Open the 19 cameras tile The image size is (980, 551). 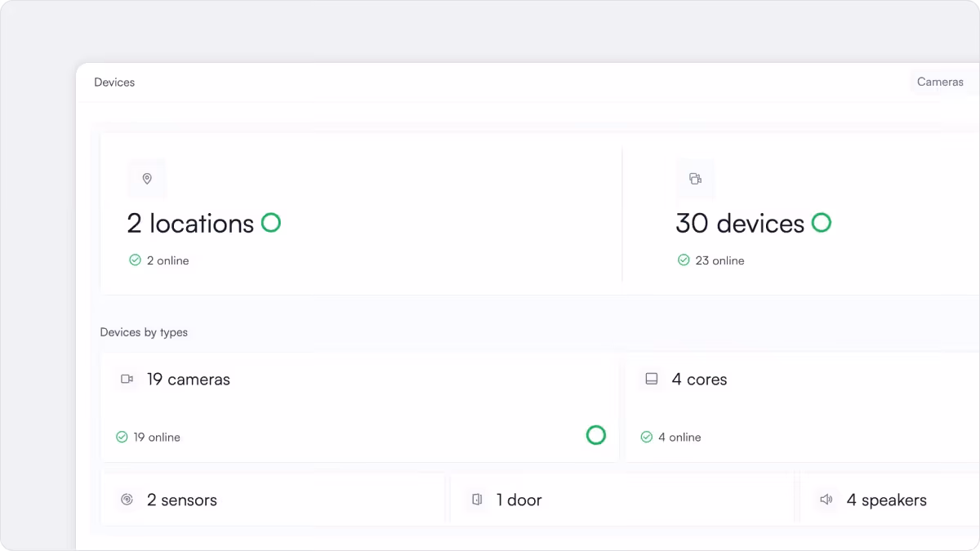click(x=359, y=407)
